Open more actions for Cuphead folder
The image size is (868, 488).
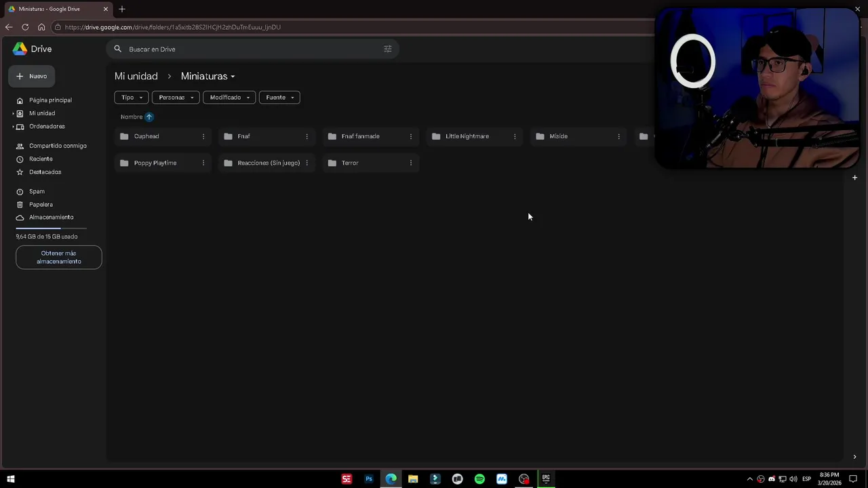203,136
